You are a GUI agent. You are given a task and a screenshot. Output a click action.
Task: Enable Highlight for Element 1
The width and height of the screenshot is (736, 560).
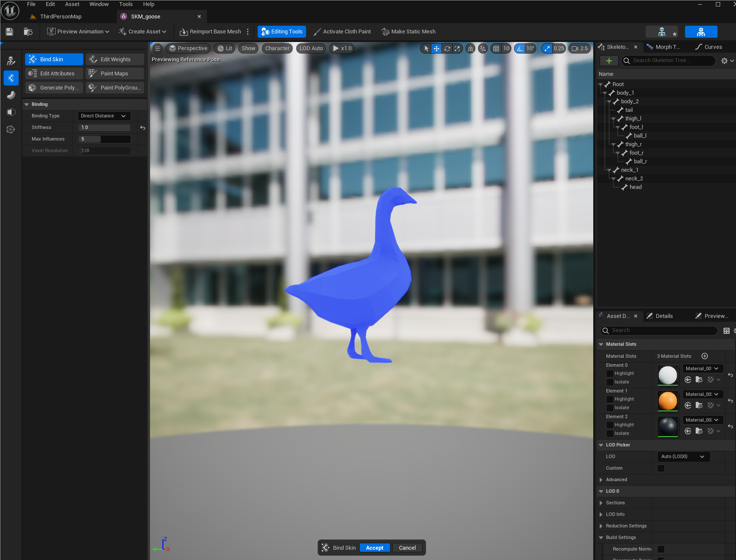tap(610, 399)
